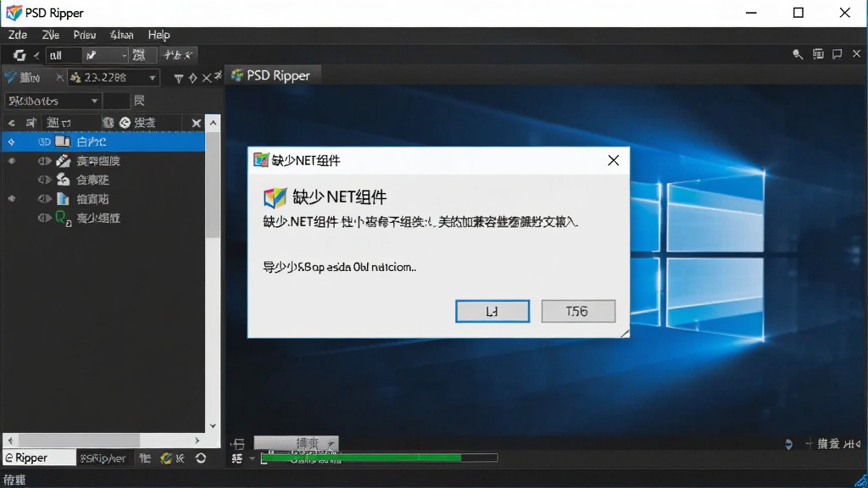Click the small icon left of the progress bar
Viewport: 868px width, 488px height.
(237, 458)
